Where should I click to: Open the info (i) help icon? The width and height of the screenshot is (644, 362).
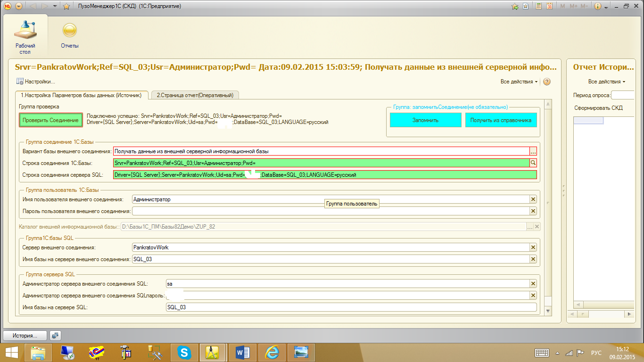click(x=598, y=7)
